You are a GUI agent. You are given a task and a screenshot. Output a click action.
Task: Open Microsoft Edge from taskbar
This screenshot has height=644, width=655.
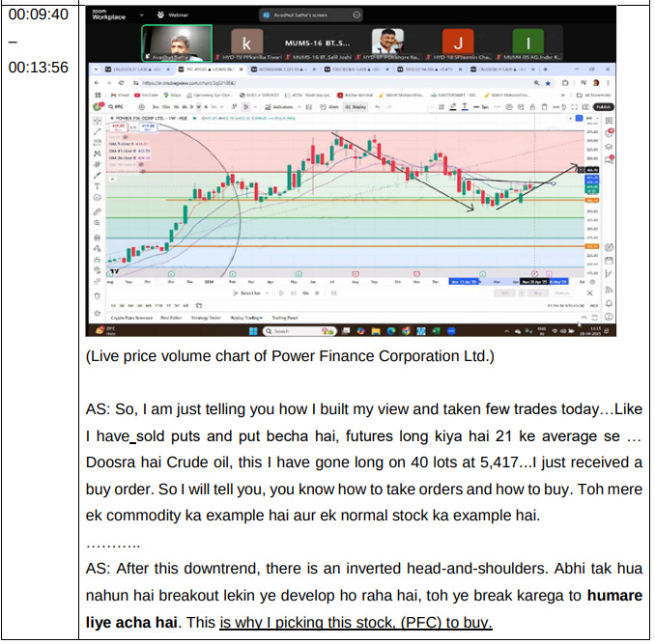pyautogui.click(x=391, y=331)
